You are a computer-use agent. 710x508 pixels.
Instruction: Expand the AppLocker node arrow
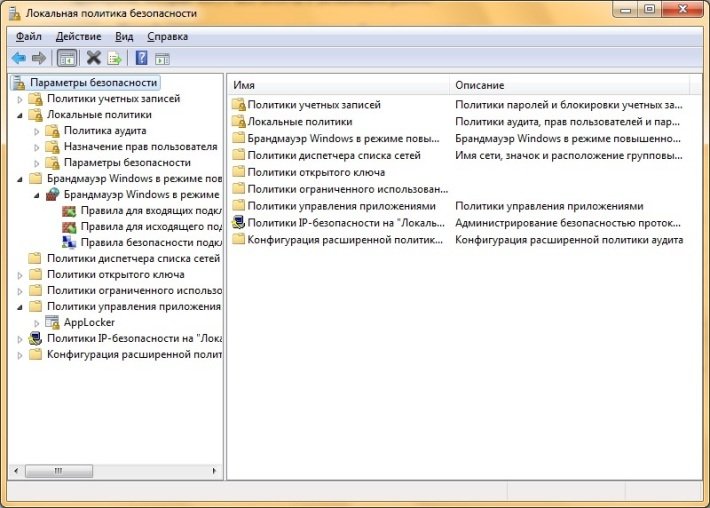pos(37,323)
